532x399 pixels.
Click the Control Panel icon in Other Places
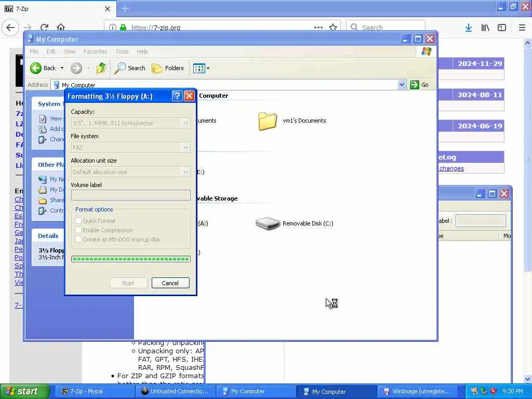click(x=43, y=211)
